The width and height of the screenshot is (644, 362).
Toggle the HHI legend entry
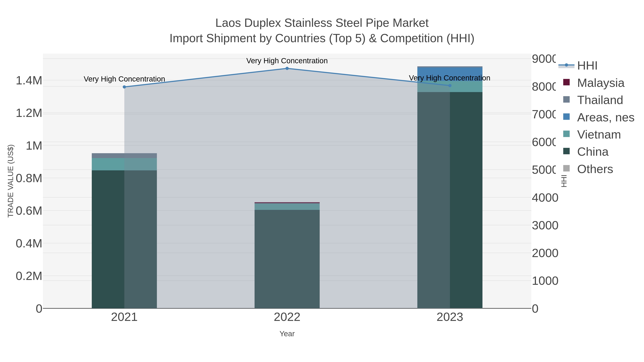coord(578,66)
